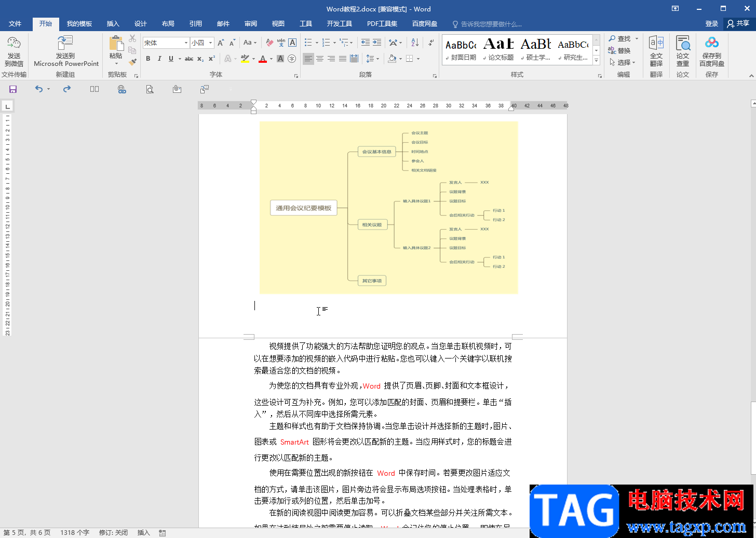The width and height of the screenshot is (756, 538).
Task: Select the Format Painter brush
Action: coord(132,62)
